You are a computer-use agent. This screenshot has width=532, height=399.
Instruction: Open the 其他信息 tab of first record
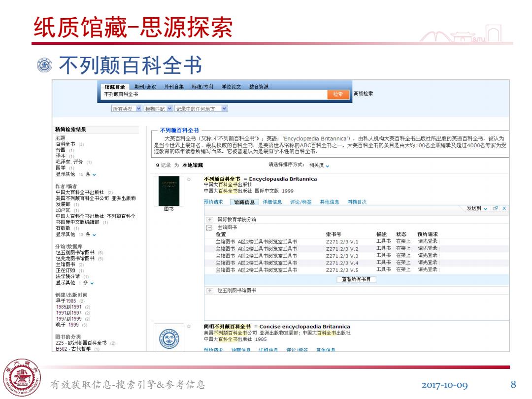[330, 202]
